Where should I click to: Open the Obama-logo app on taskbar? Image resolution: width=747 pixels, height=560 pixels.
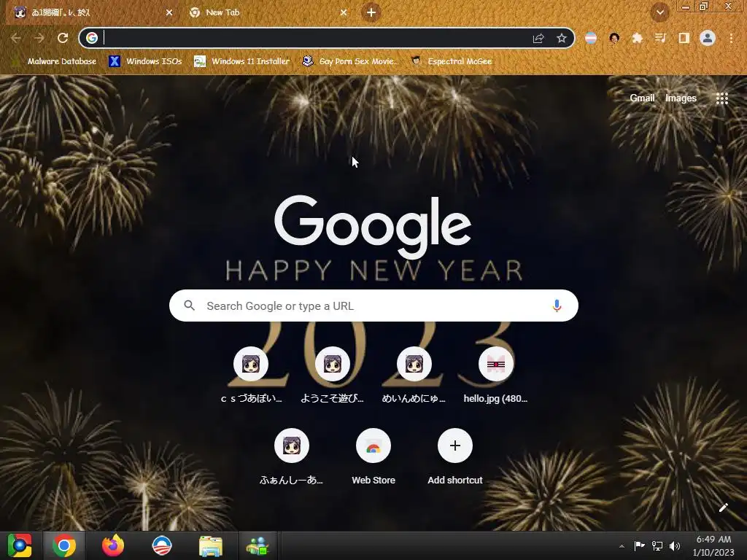pyautogui.click(x=162, y=545)
